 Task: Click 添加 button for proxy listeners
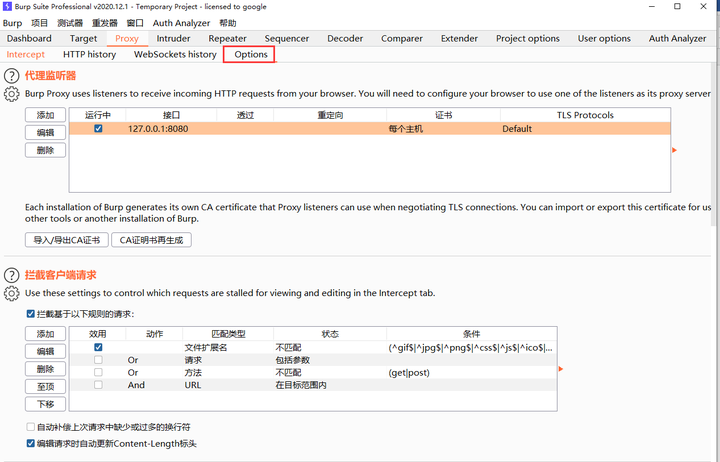45,115
